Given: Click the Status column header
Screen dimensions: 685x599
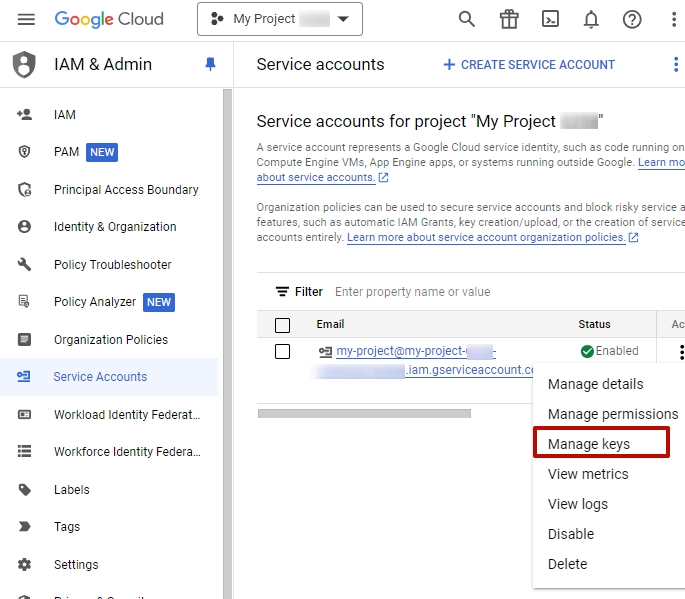Looking at the screenshot, I should (594, 324).
